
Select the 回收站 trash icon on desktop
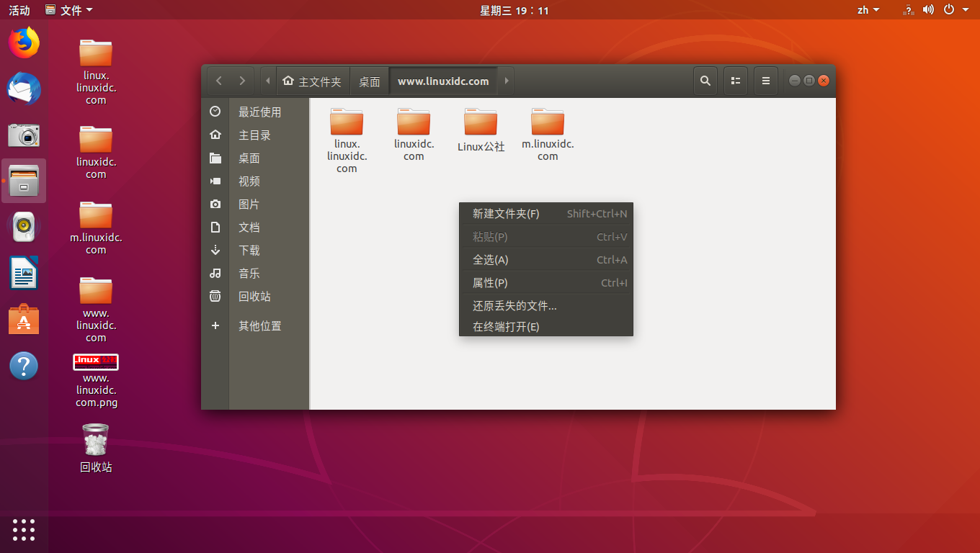pos(96,449)
